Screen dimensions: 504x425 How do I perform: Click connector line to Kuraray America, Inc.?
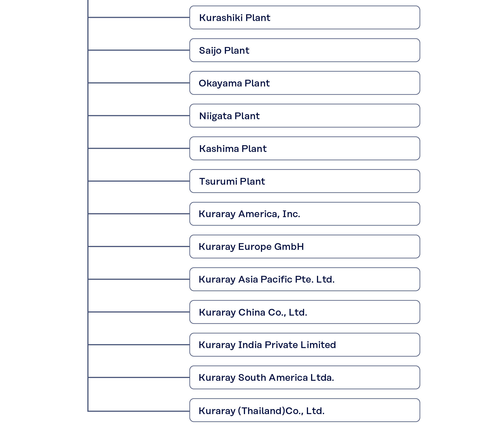tap(139, 214)
